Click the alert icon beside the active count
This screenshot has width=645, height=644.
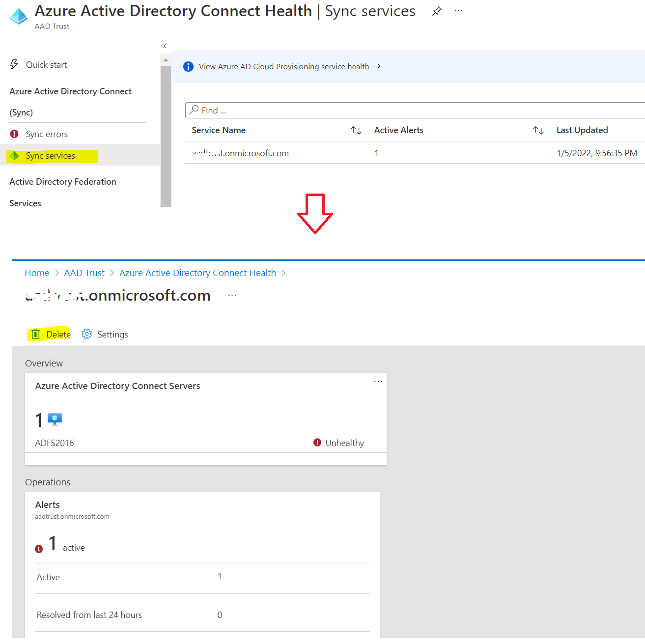tap(39, 548)
